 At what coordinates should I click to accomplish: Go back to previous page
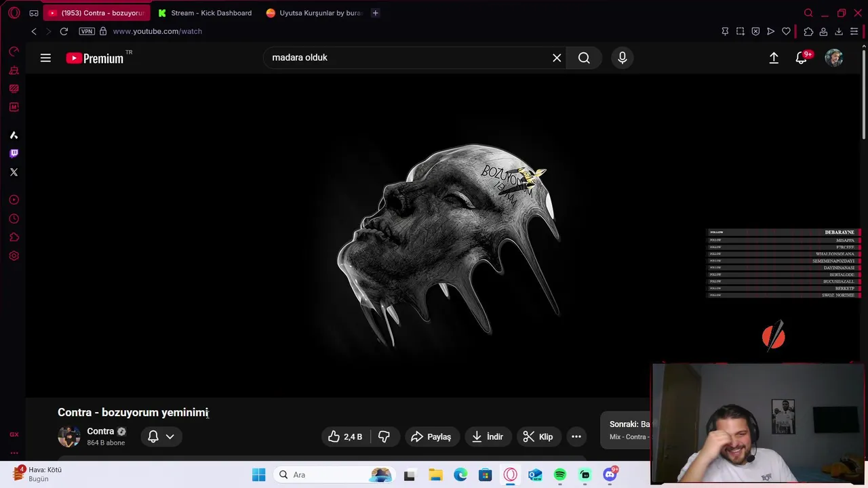coord(34,31)
